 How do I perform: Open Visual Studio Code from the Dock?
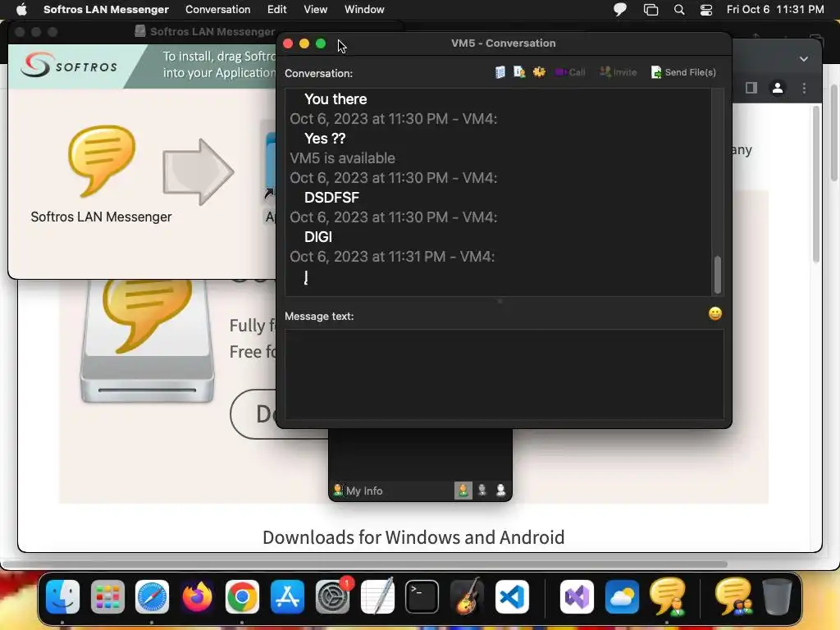click(512, 596)
